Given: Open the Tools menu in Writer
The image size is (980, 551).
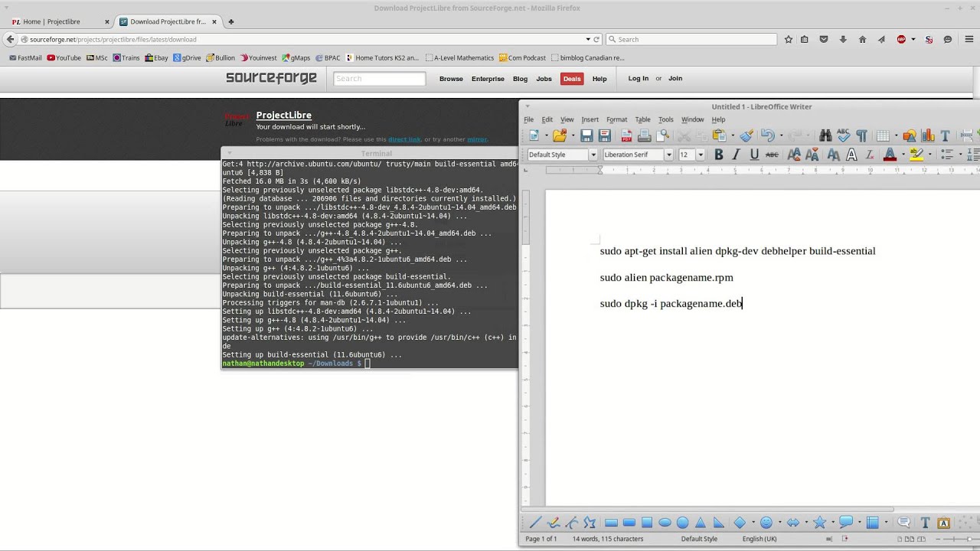Looking at the screenshot, I should click(x=666, y=119).
